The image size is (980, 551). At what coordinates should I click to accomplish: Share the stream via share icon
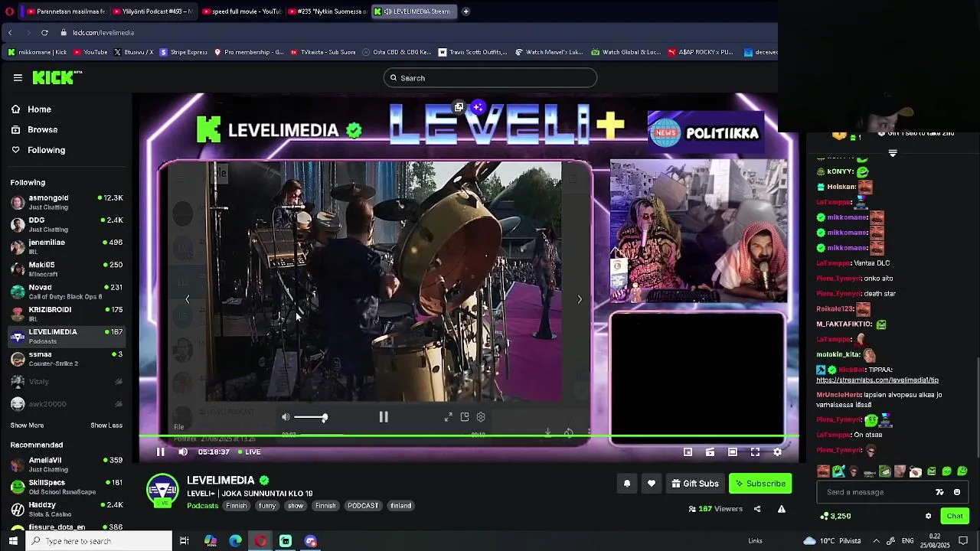757,509
